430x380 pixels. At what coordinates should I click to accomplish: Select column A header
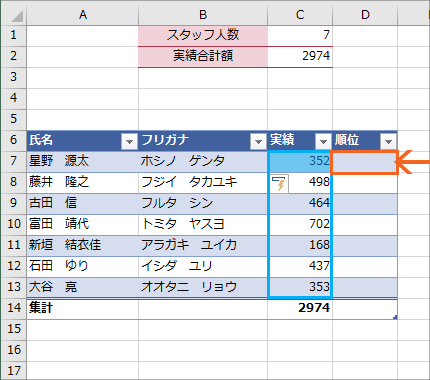[x=83, y=15]
